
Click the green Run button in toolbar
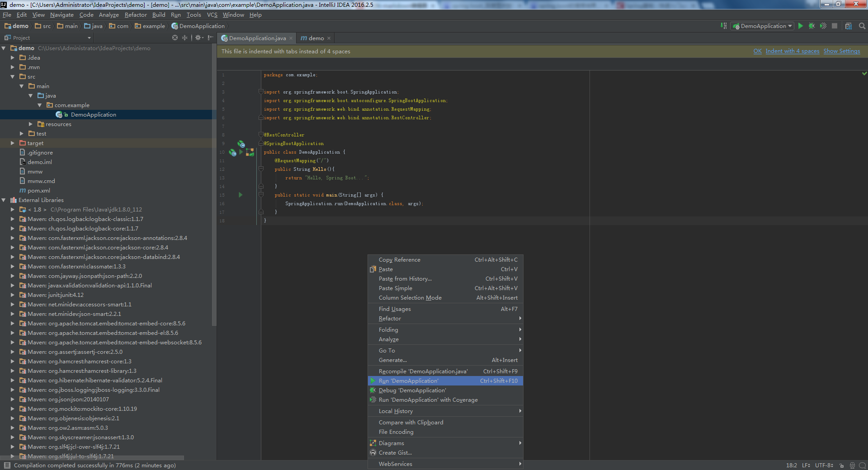801,26
